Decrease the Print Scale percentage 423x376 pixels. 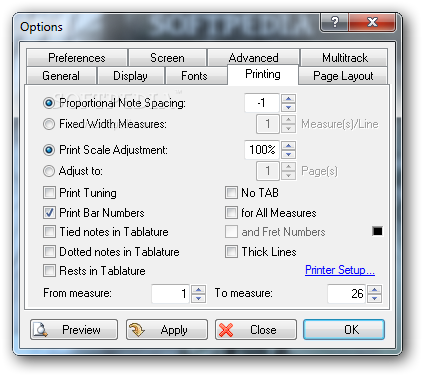288,154
